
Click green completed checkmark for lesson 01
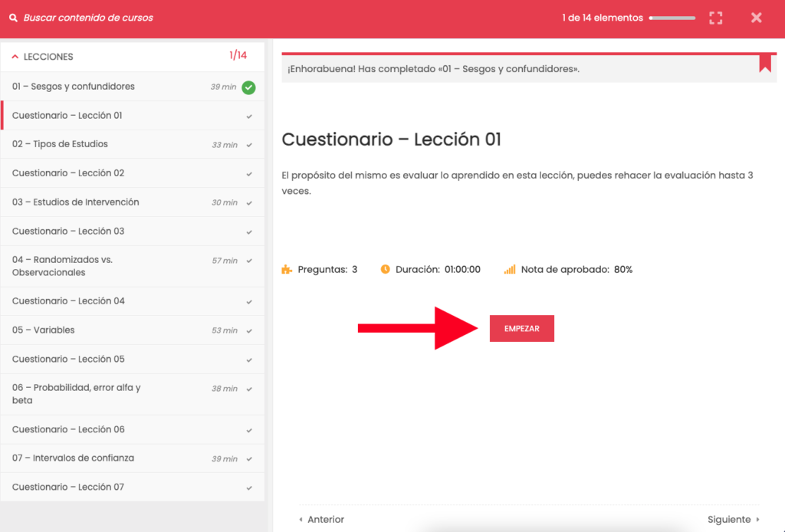coord(248,87)
